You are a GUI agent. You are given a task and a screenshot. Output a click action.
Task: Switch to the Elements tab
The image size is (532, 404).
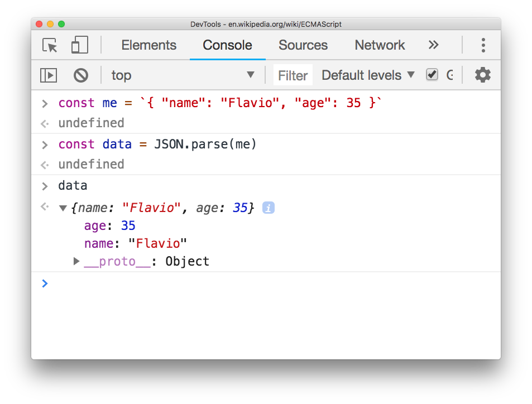pyautogui.click(x=148, y=45)
